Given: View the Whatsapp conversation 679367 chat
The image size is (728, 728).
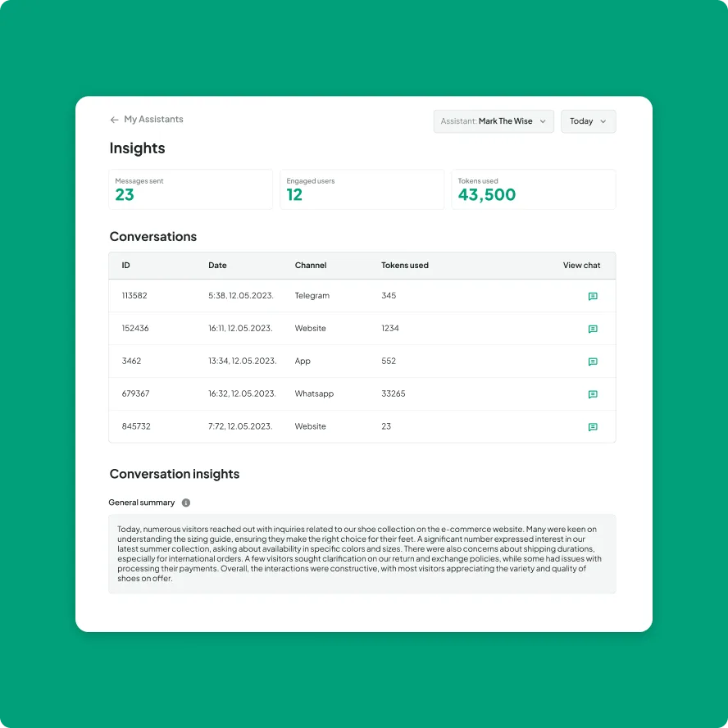Looking at the screenshot, I should [x=593, y=394].
